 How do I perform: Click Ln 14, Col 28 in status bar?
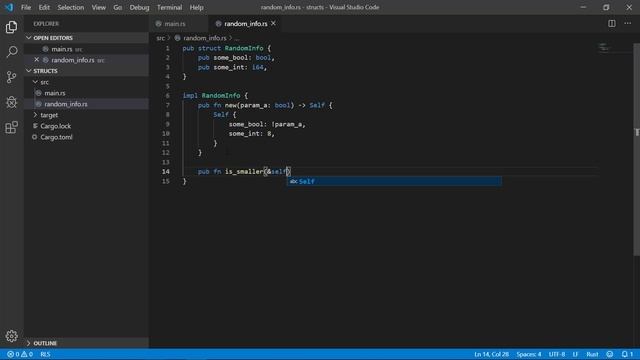[x=491, y=354]
